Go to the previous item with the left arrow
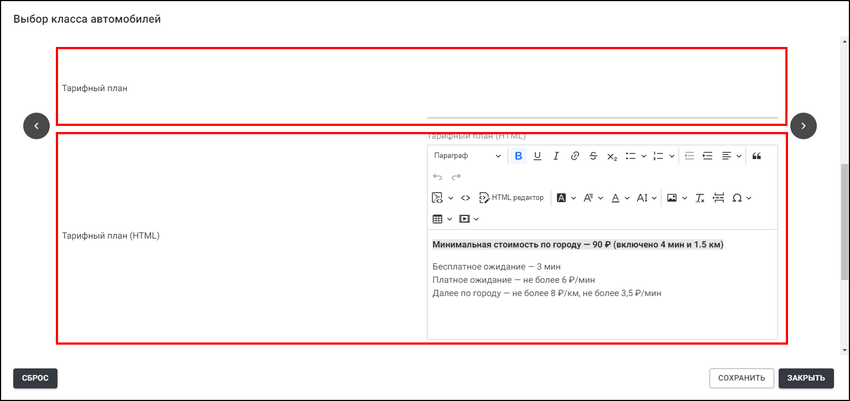Image resolution: width=850 pixels, height=401 pixels. click(x=36, y=126)
